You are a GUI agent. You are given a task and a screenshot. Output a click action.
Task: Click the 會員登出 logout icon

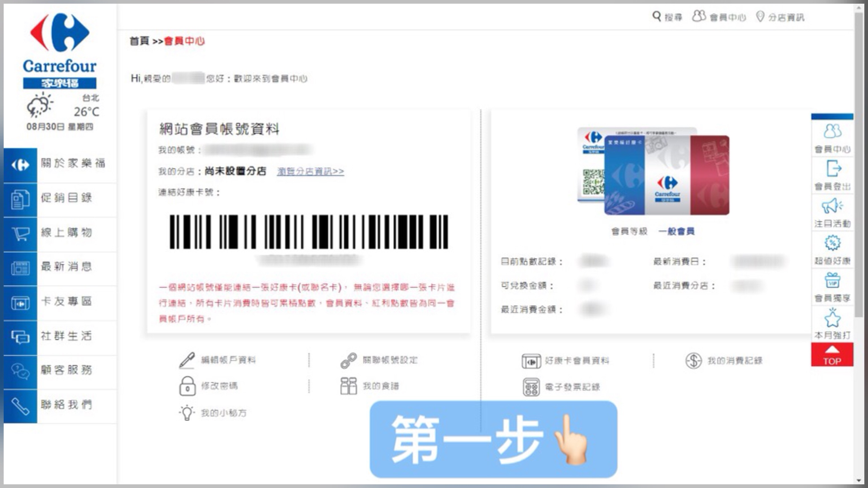coord(834,168)
